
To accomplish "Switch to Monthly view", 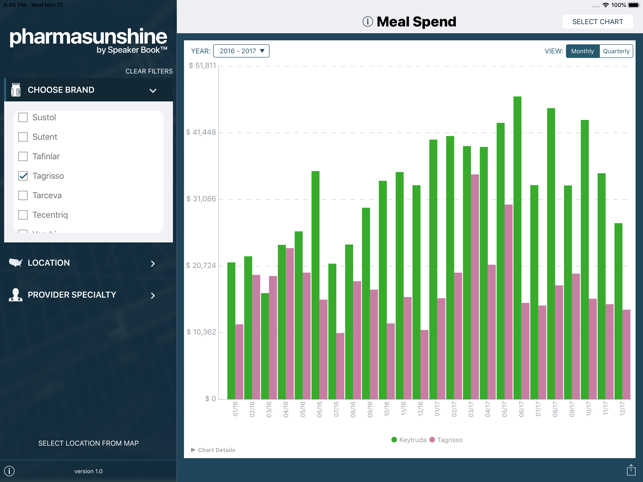I will tap(582, 51).
